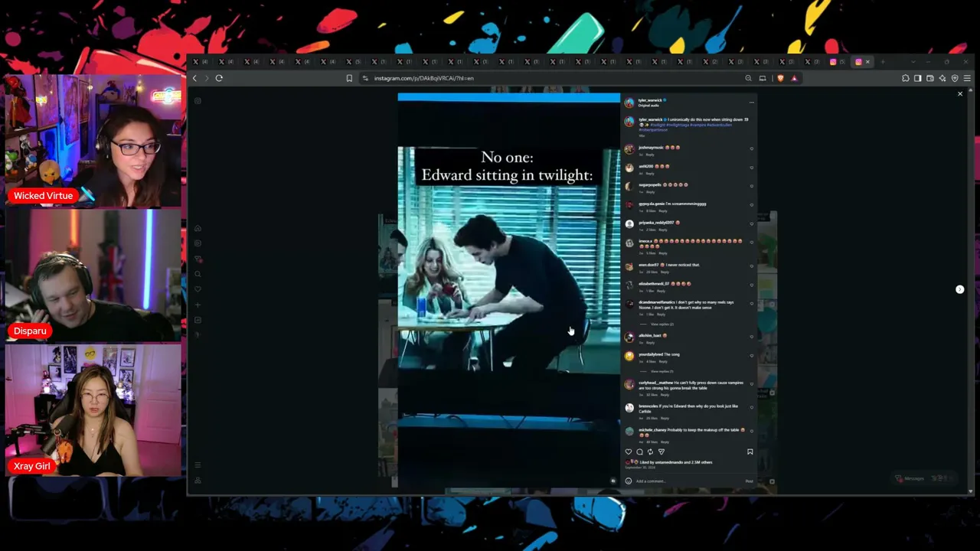The image size is (980, 551).
Task: Reply to joshmaymusic's comment
Action: point(650,155)
